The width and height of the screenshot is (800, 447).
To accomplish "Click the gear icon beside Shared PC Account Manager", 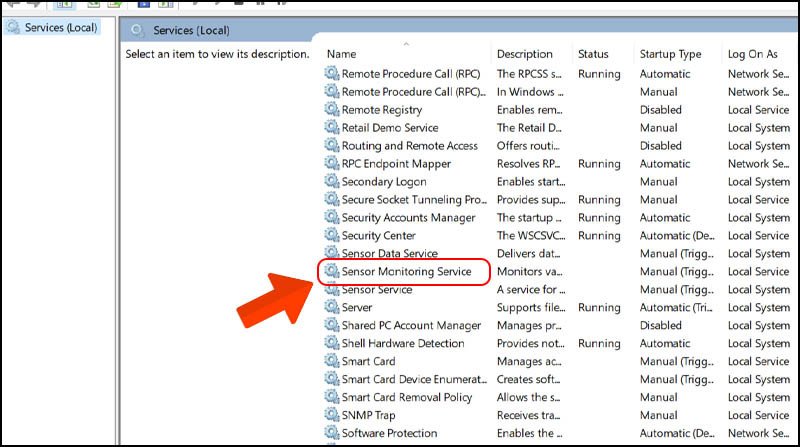I will 332,325.
